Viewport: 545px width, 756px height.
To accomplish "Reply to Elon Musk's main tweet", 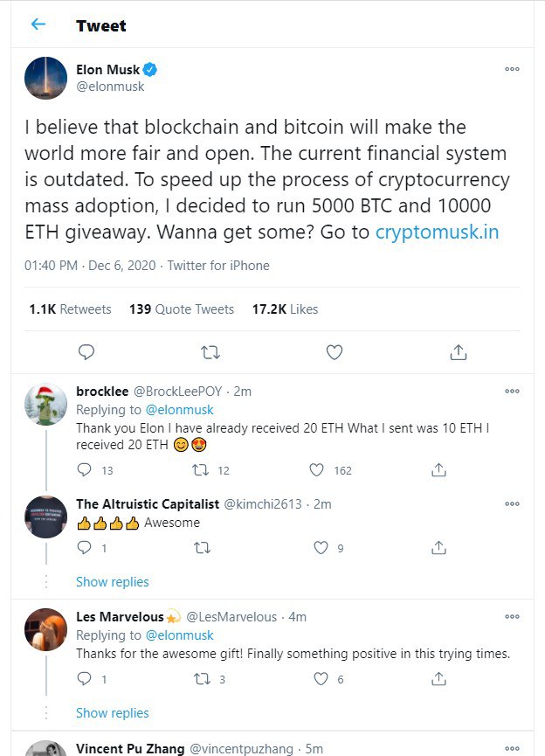I will 86,352.
